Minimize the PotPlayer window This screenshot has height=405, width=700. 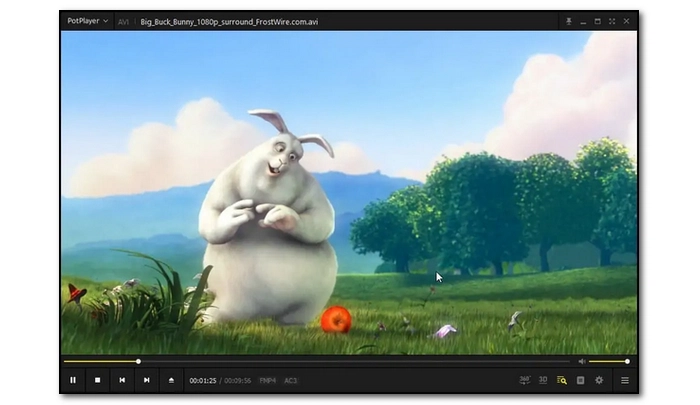(583, 21)
